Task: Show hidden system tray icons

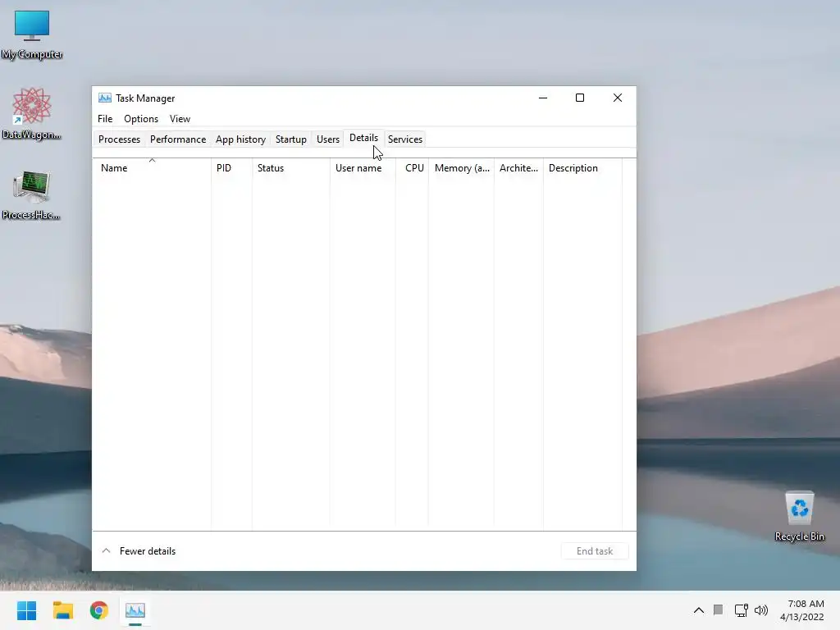Action: [x=699, y=610]
